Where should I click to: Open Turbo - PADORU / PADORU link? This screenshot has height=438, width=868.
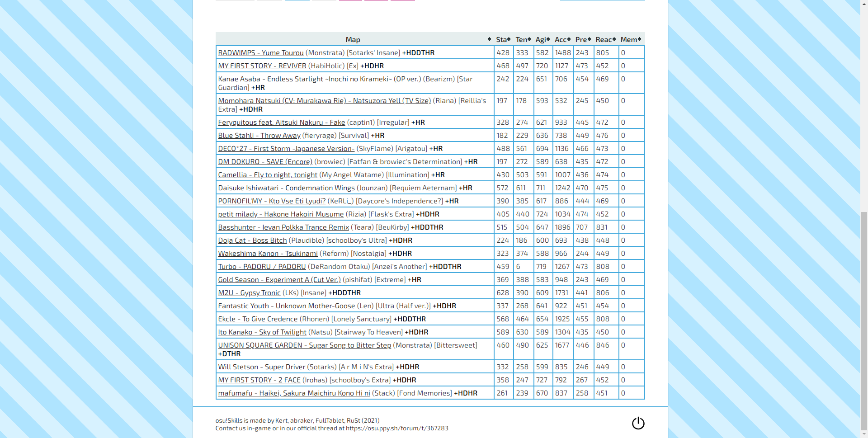262,267
